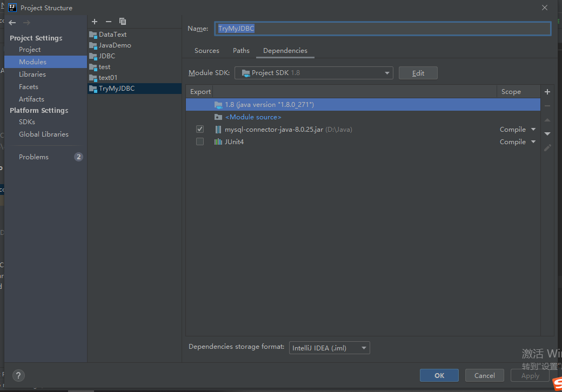
Task: Open the help question mark button
Action: pos(18,375)
